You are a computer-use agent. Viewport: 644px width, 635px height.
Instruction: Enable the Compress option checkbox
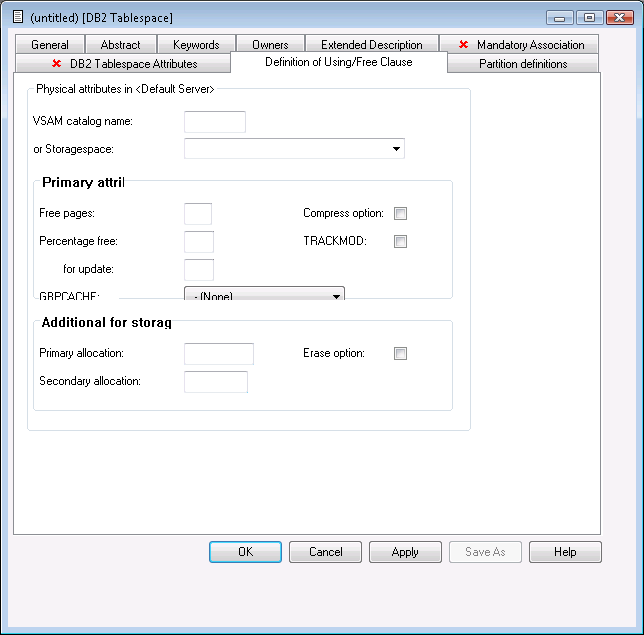tap(401, 214)
